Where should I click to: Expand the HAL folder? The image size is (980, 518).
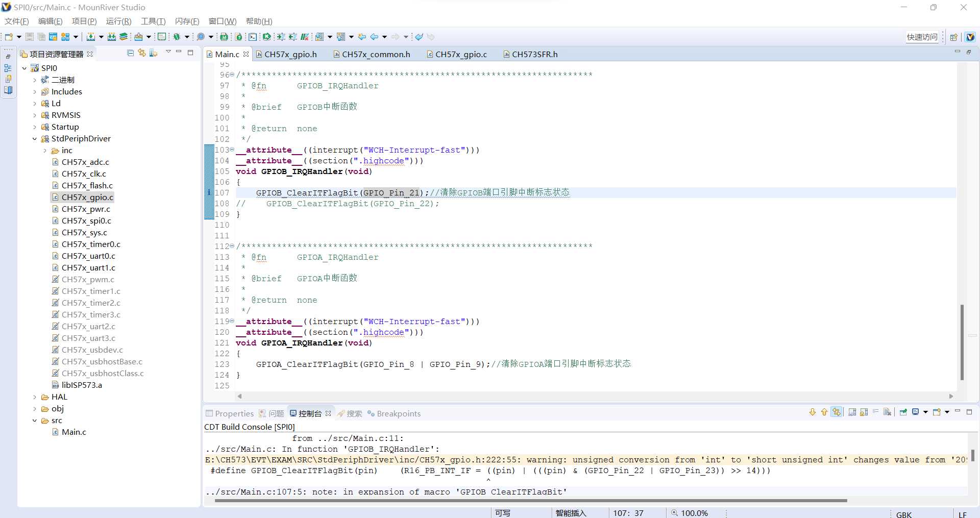[x=34, y=397]
